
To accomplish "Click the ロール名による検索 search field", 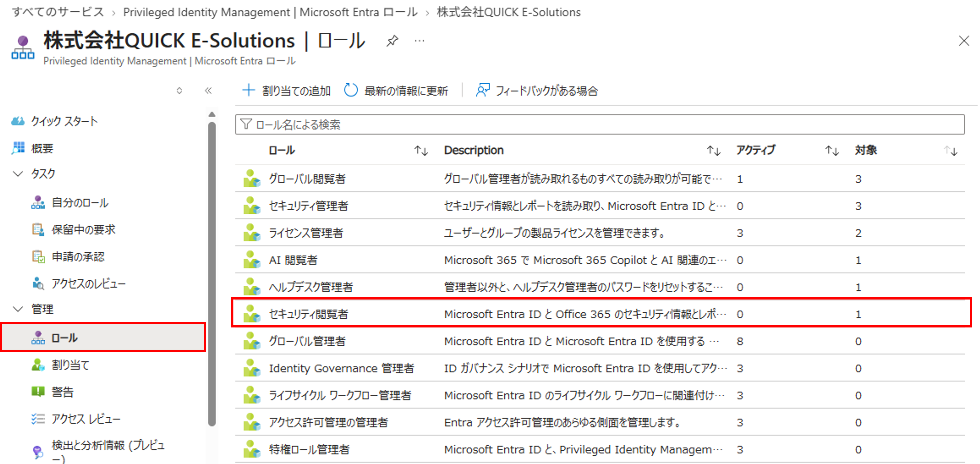I will coord(600,124).
